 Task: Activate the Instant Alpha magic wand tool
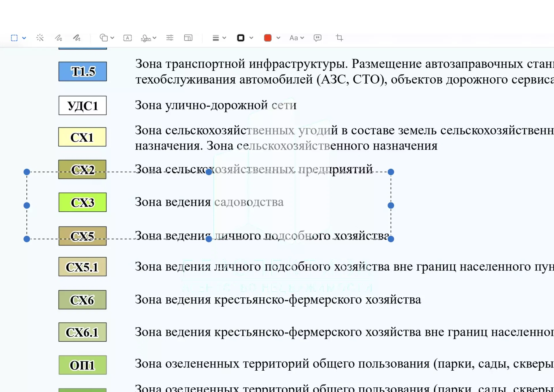click(x=40, y=38)
